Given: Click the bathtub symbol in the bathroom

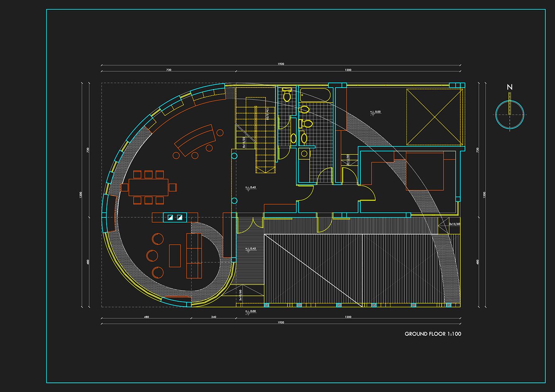Looking at the screenshot, I should pos(315,95).
